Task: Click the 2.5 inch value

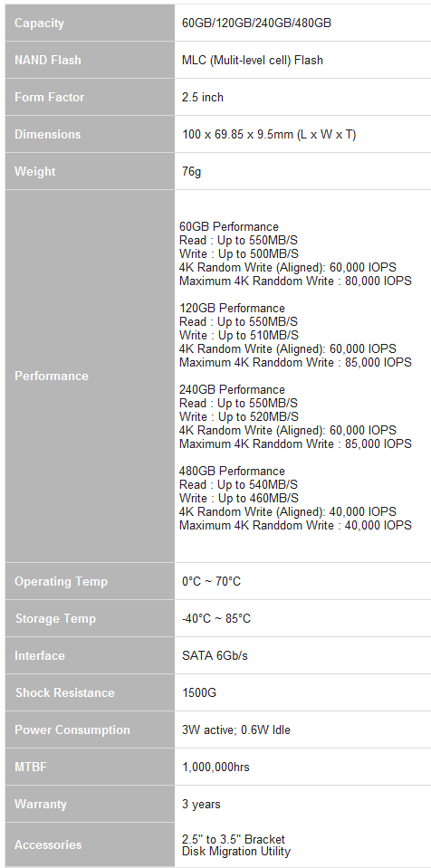Action: [x=203, y=97]
